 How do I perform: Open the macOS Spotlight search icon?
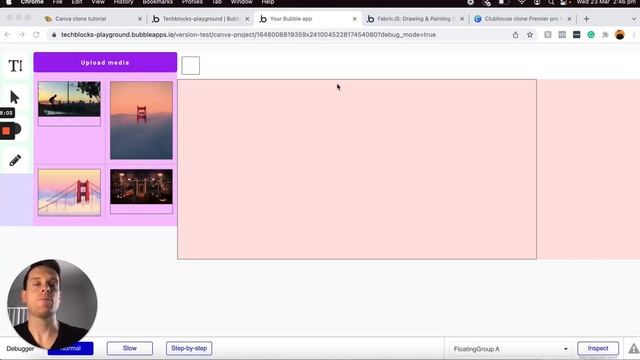pyautogui.click(x=551, y=2)
